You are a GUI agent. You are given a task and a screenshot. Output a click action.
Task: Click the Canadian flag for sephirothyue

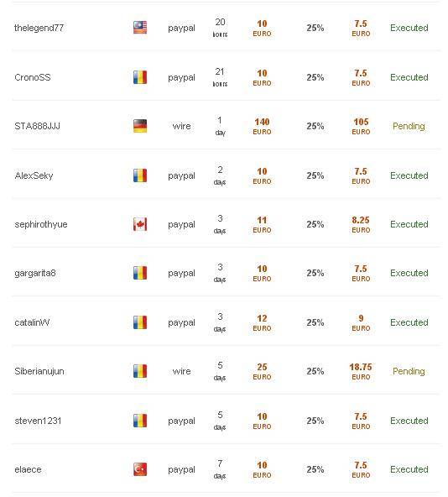[x=140, y=224]
